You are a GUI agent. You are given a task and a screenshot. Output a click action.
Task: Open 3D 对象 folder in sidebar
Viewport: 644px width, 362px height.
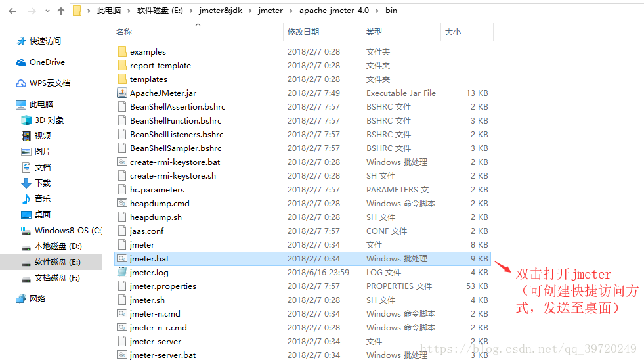tap(49, 120)
